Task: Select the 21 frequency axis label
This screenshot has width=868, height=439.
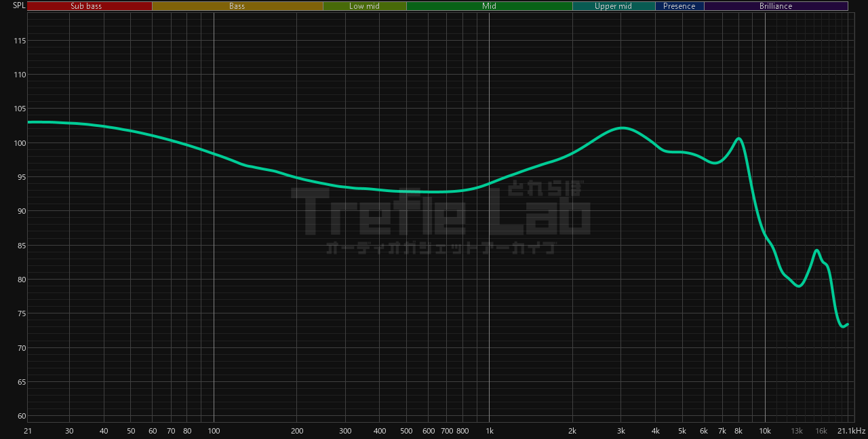Action: tap(28, 431)
